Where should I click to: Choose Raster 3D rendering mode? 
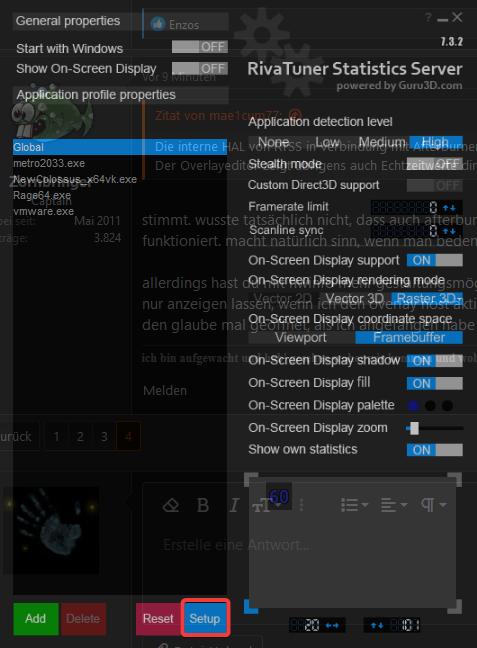[427, 298]
